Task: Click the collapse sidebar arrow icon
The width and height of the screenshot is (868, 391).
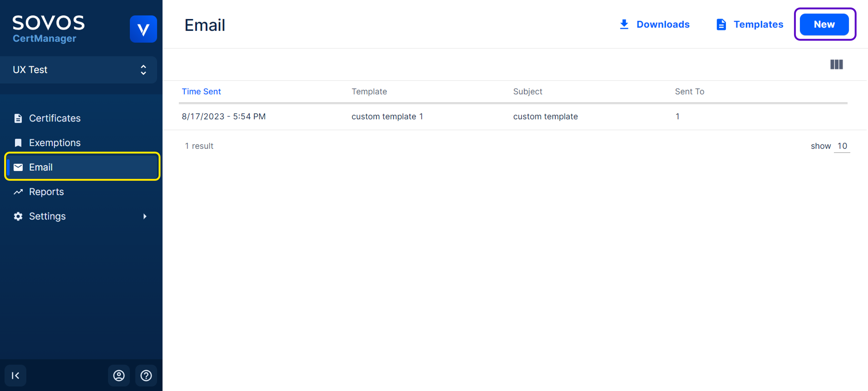Action: 16,375
